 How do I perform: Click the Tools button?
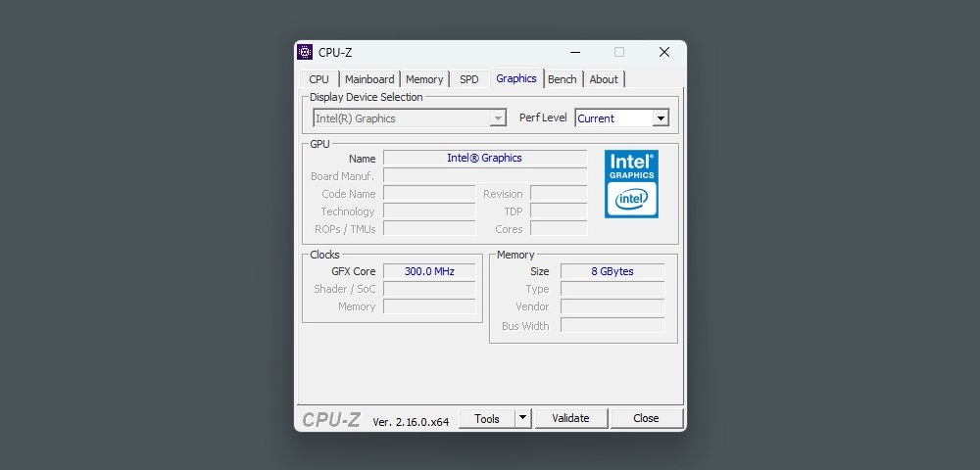pos(487,418)
